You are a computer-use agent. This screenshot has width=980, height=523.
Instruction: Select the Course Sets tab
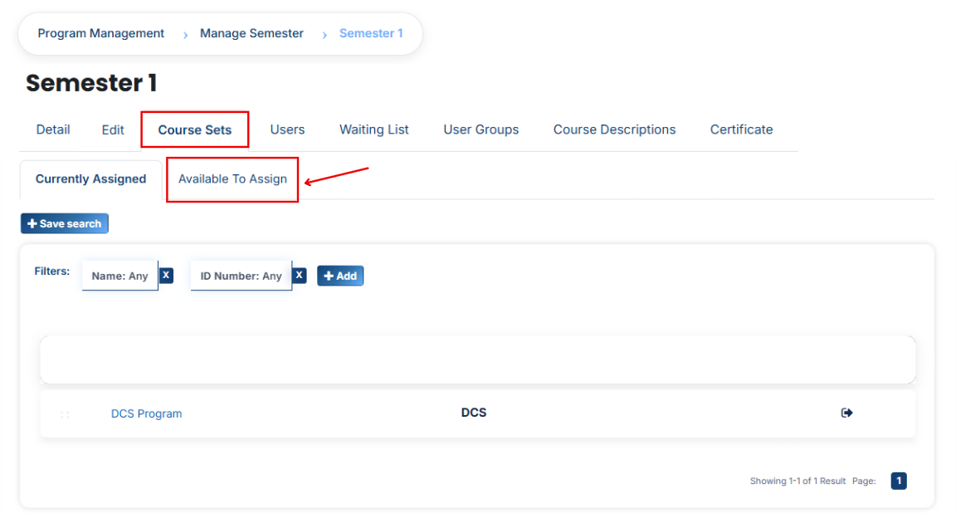(x=195, y=130)
